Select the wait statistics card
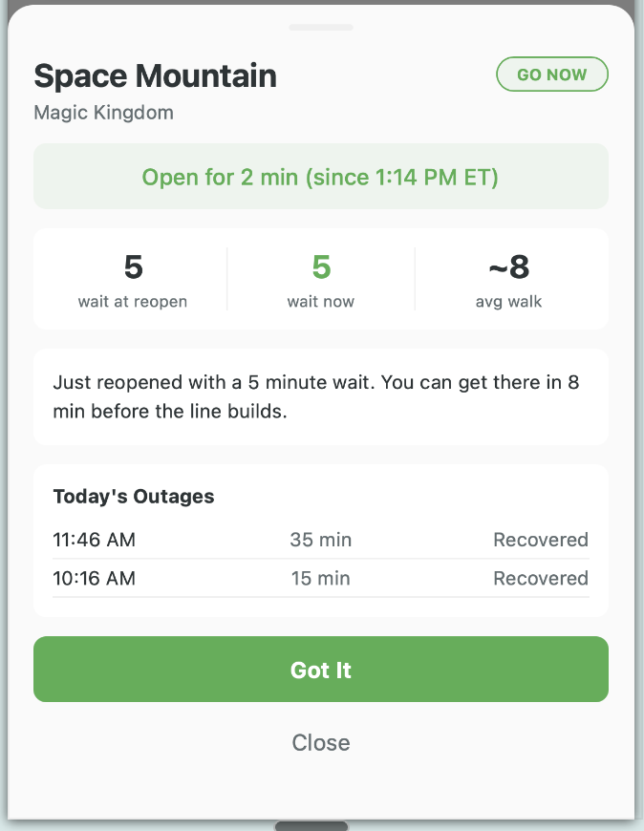The width and height of the screenshot is (644, 831). pyautogui.click(x=321, y=279)
